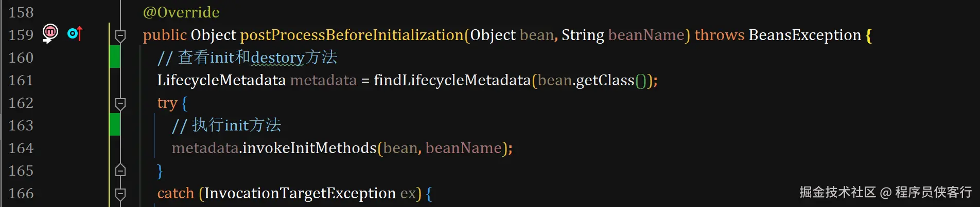Click the misspelled word destory in comment

[x=277, y=58]
